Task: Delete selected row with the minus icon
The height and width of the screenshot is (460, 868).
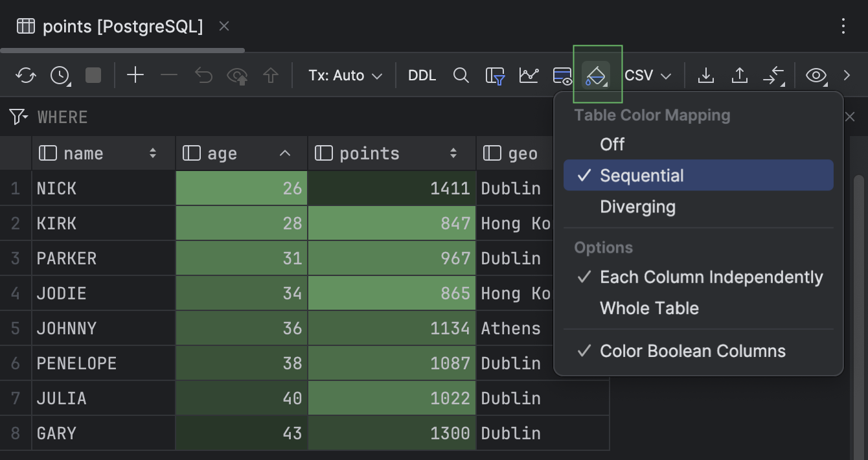Action: coord(168,75)
